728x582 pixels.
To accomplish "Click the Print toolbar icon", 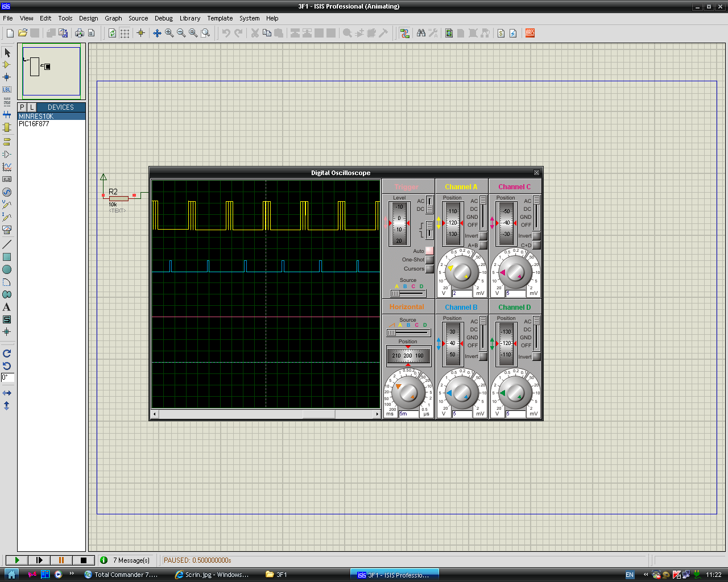I will 80,34.
